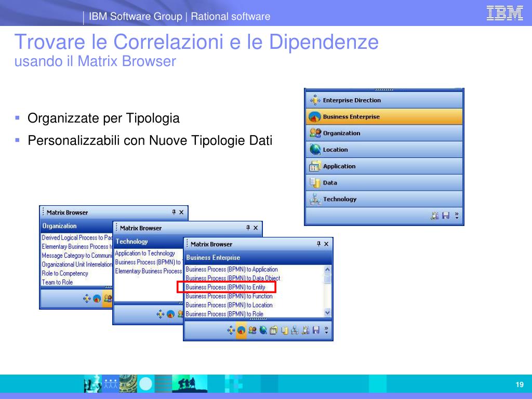This screenshot has width=532, height=399.
Task: Select Technology network icon in Business Enterprise panel toolbar
Action: pos(295,330)
